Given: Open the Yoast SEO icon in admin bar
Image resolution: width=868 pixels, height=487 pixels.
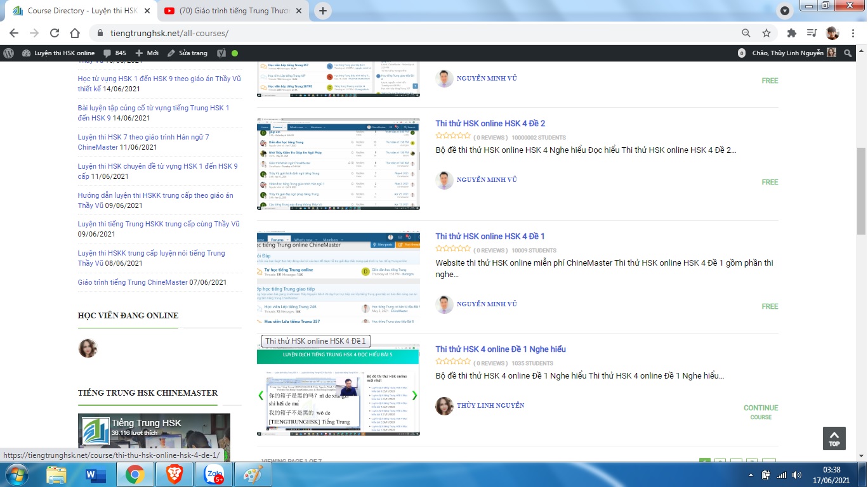Looking at the screenshot, I should click(x=221, y=53).
